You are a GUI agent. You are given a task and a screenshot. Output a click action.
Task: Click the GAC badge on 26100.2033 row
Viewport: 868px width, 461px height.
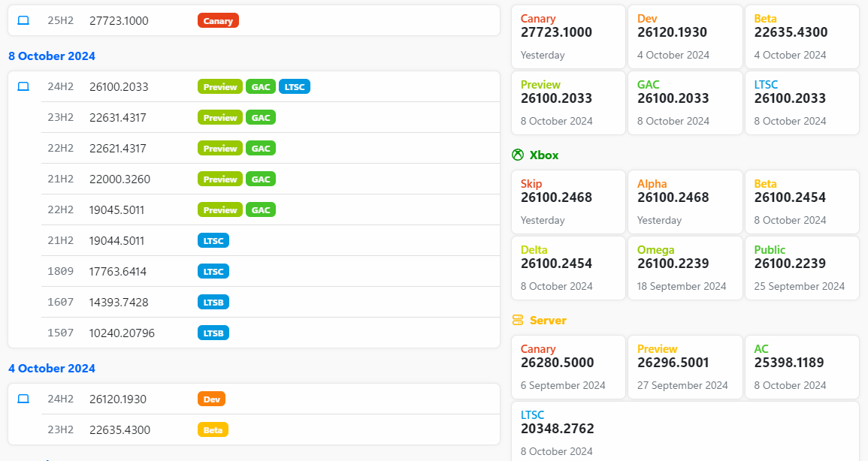click(x=261, y=87)
